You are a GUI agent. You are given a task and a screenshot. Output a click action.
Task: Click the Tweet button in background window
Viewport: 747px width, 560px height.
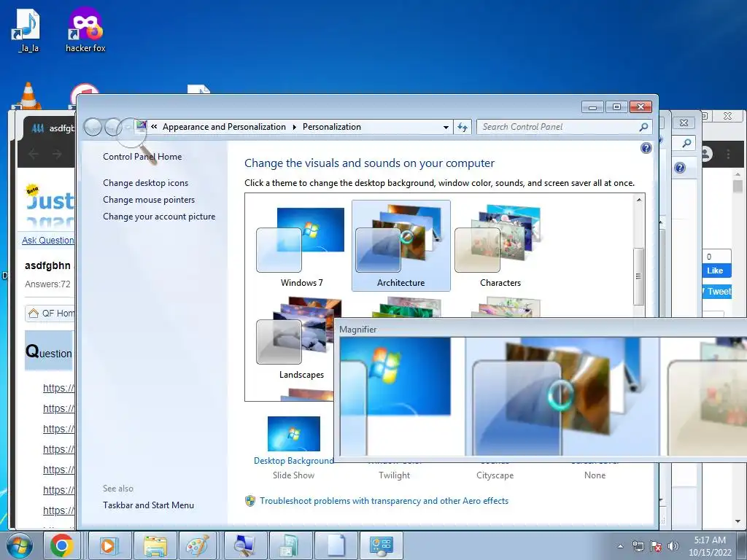coord(718,292)
